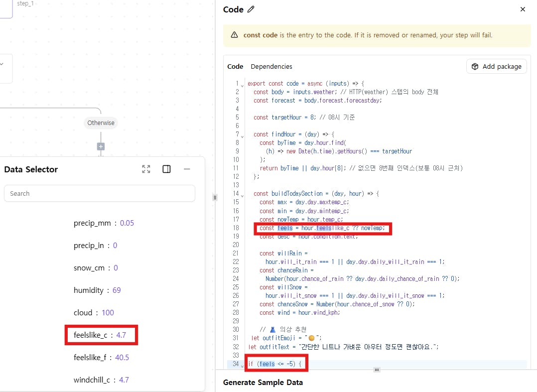Viewport: 537px width, 392px height.
Task: Select the precip_mm : 0.05 data entry
Action: point(104,223)
